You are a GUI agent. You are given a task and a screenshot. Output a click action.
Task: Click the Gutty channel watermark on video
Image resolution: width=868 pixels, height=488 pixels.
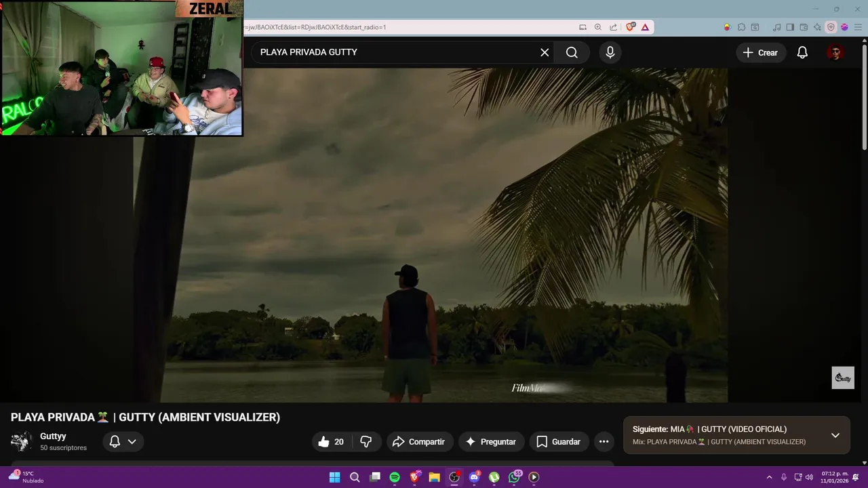[843, 378]
